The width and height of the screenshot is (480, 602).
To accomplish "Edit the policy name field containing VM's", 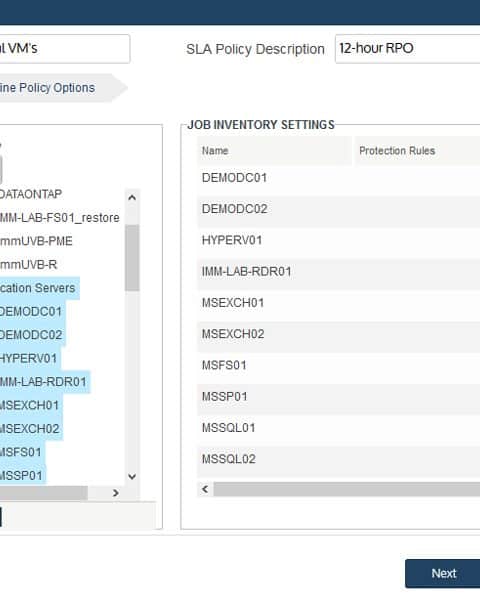I will coord(65,49).
